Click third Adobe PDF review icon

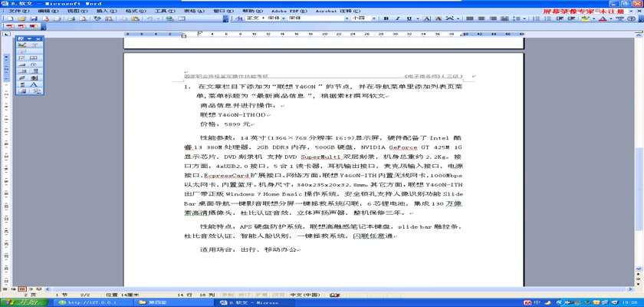coord(33,26)
